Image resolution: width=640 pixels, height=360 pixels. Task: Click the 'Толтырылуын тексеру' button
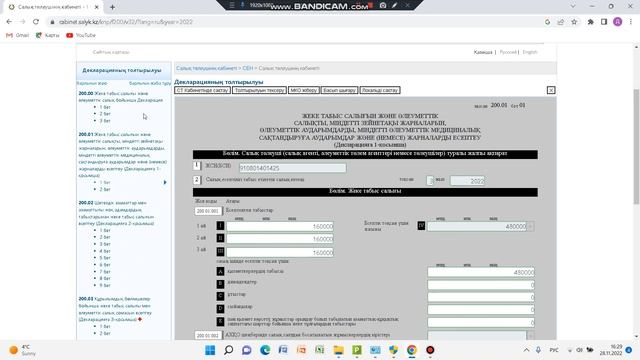pyautogui.click(x=260, y=90)
